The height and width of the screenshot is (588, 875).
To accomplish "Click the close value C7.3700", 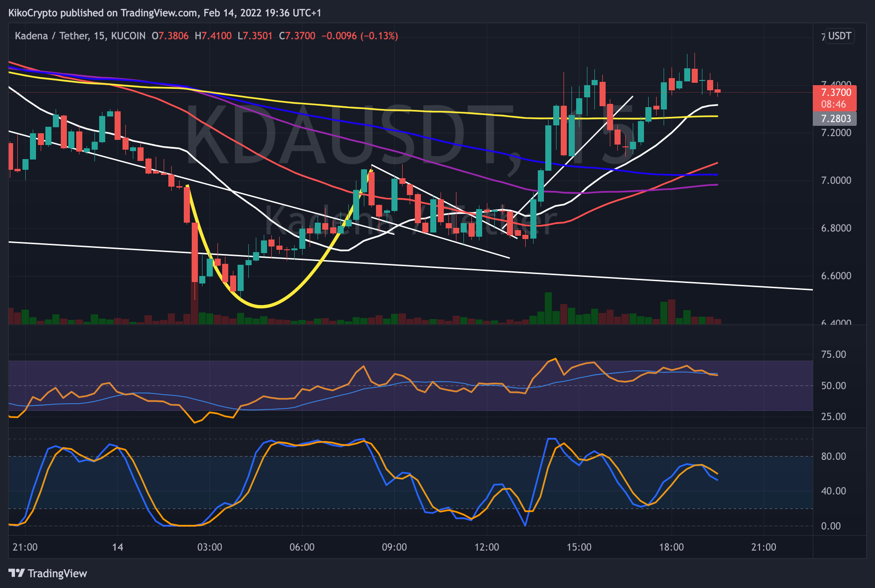I will [297, 36].
